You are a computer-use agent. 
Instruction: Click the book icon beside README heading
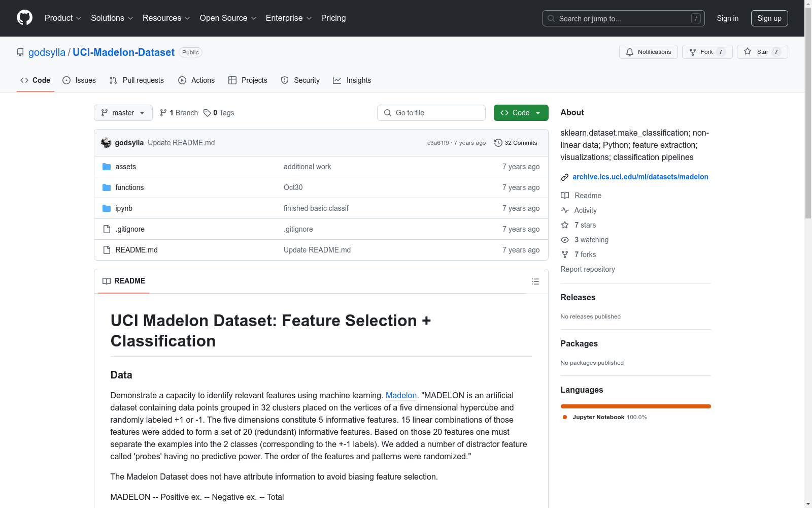coord(107,281)
